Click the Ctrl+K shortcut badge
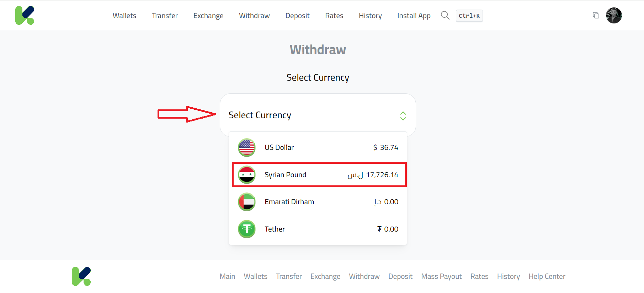This screenshot has height=293, width=644. [x=469, y=16]
